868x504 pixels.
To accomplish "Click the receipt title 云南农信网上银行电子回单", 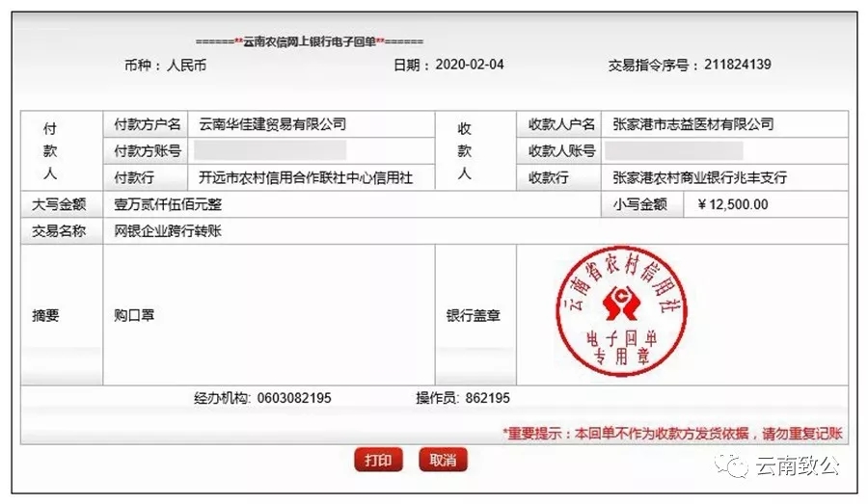I will coord(310,40).
